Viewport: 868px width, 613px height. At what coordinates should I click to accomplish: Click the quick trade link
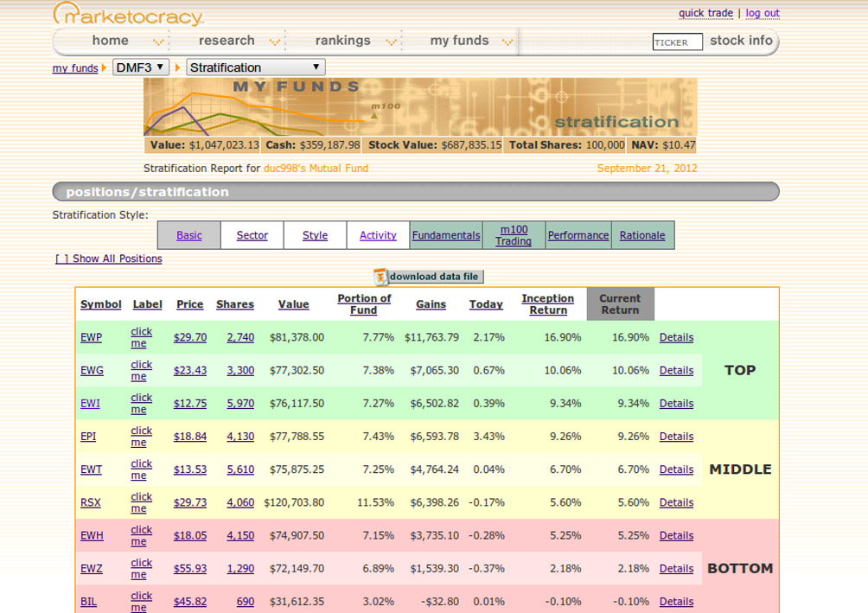705,13
